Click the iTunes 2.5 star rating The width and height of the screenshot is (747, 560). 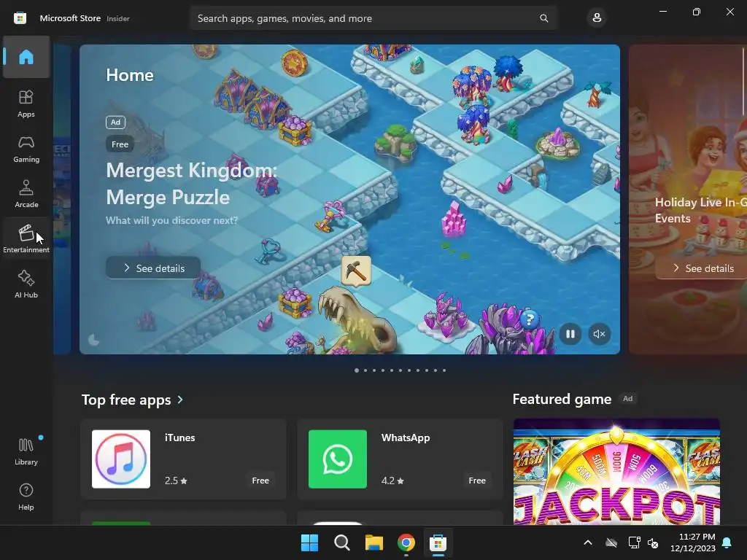pos(176,481)
